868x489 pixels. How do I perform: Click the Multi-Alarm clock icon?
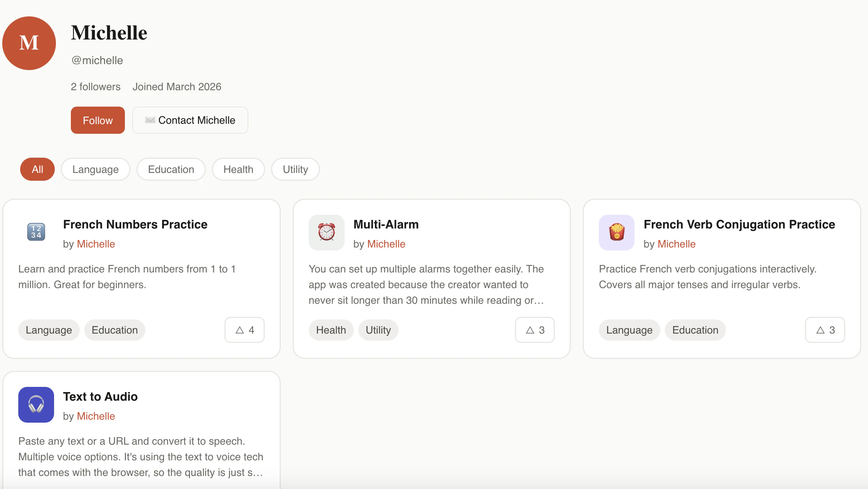coord(326,232)
